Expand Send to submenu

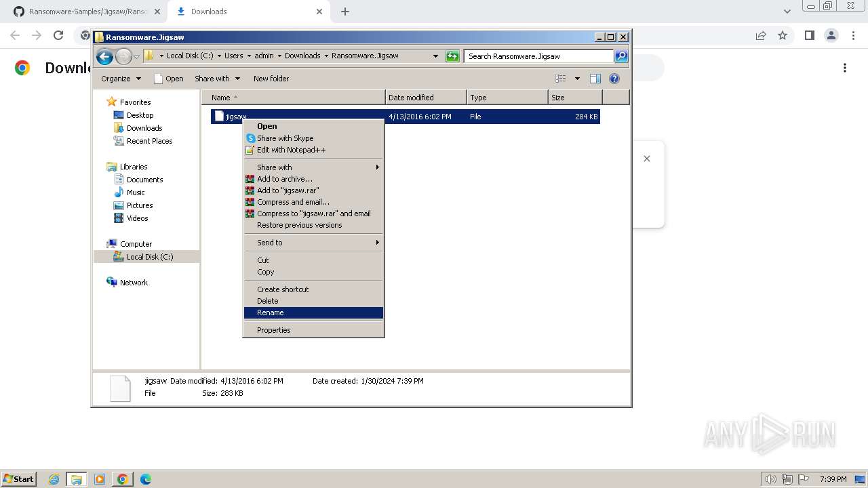313,243
